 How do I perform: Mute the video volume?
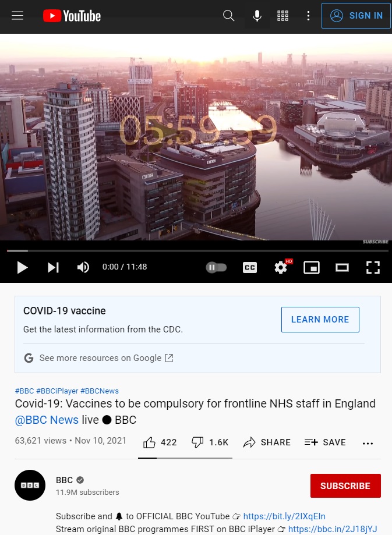click(83, 268)
